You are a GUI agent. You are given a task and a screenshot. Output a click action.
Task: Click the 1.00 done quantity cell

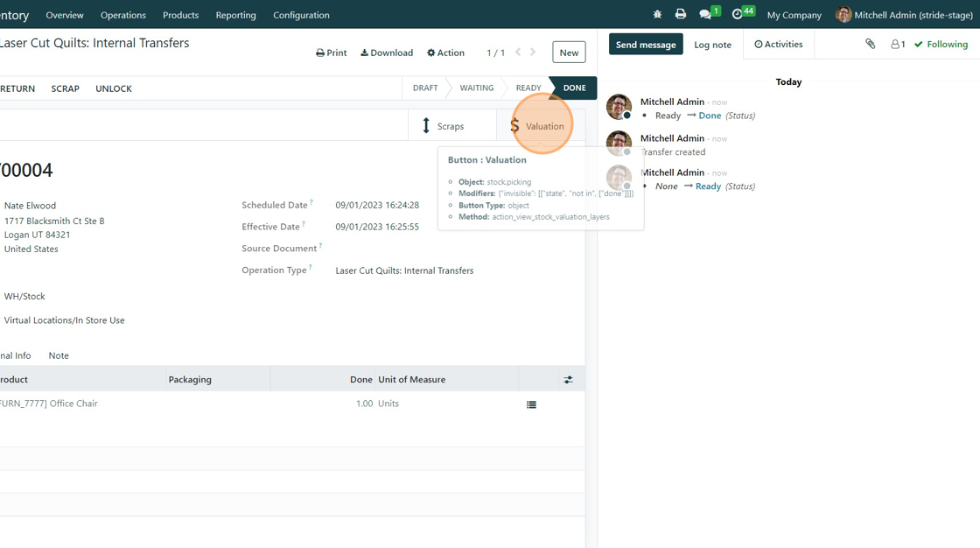(x=364, y=404)
